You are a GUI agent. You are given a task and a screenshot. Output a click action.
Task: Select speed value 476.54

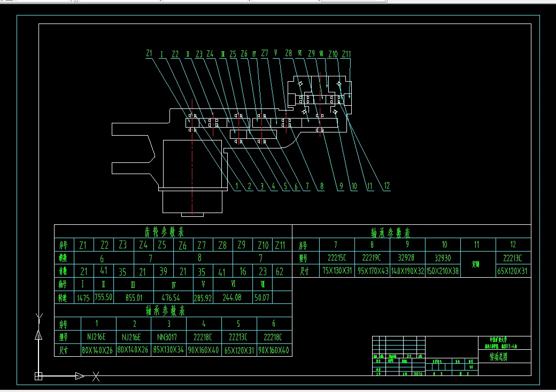coord(171,297)
